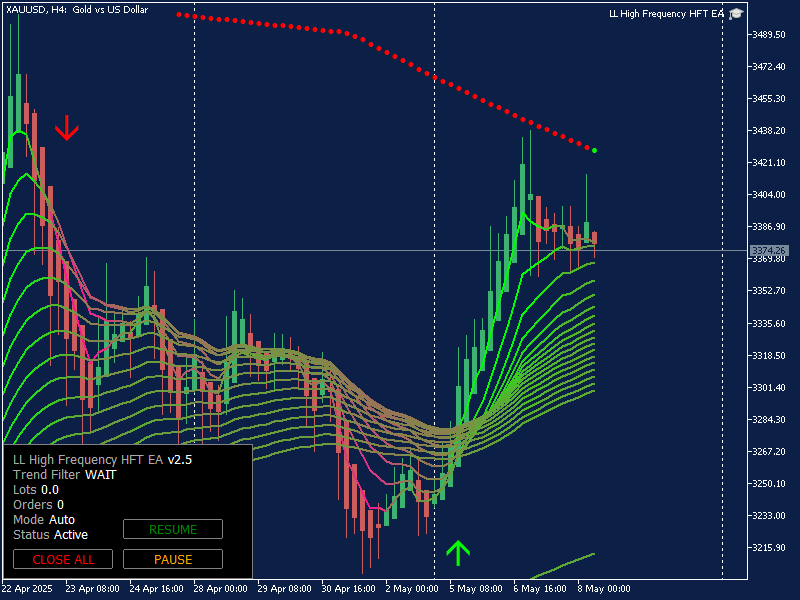
Task: Click the Lots 0.0 row
Action: point(36,490)
